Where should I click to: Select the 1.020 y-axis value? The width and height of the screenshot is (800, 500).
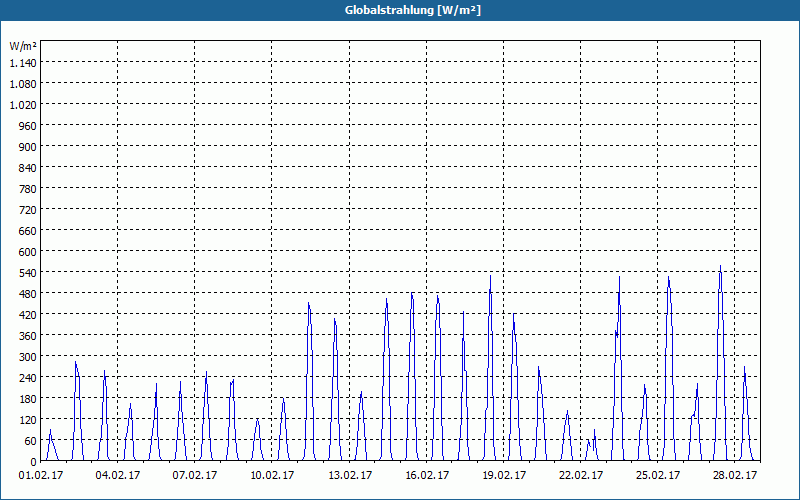tap(23, 105)
